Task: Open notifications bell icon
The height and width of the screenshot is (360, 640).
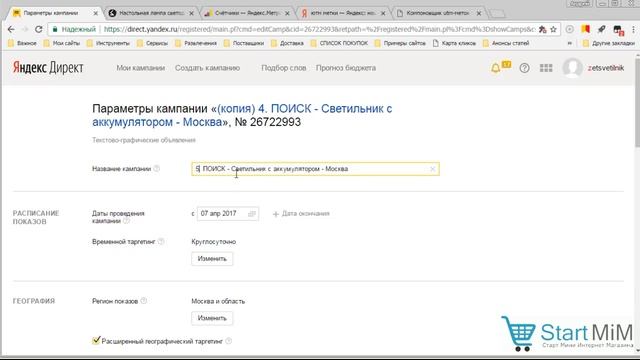Action: tap(496, 68)
